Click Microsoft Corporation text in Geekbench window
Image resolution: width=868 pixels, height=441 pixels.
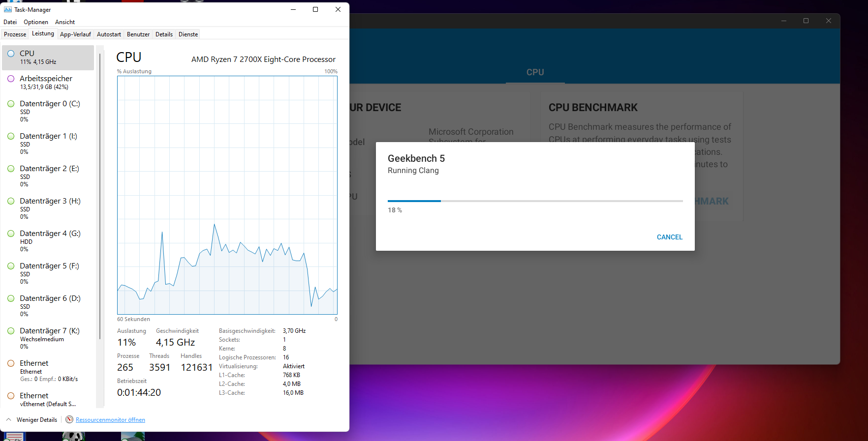pyautogui.click(x=471, y=132)
